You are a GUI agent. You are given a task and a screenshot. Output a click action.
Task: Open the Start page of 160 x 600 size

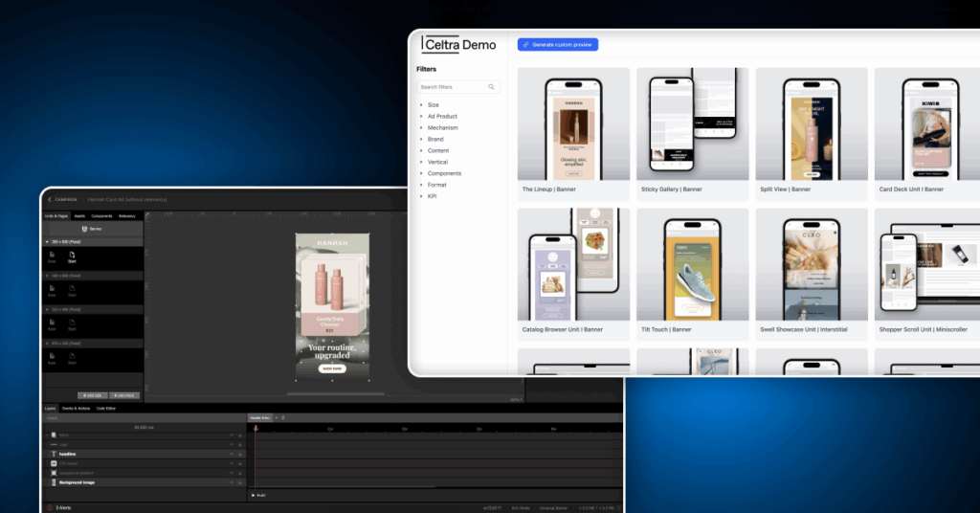[x=72, y=289]
